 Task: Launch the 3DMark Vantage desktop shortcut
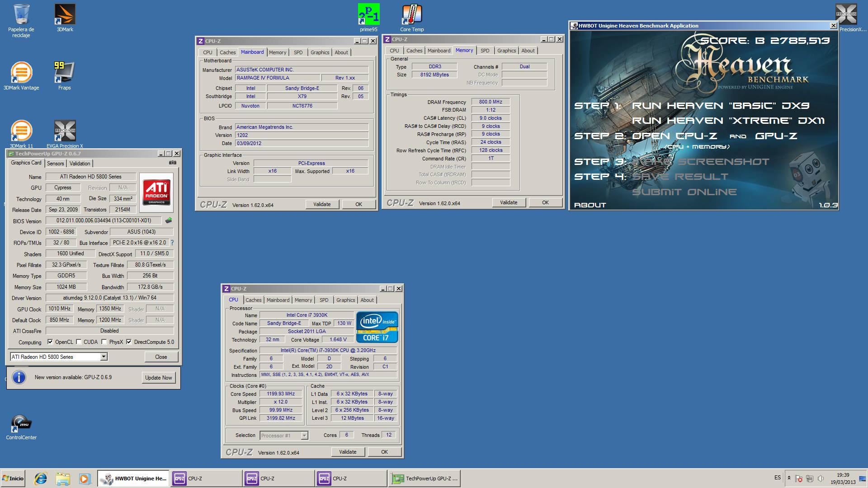click(21, 76)
